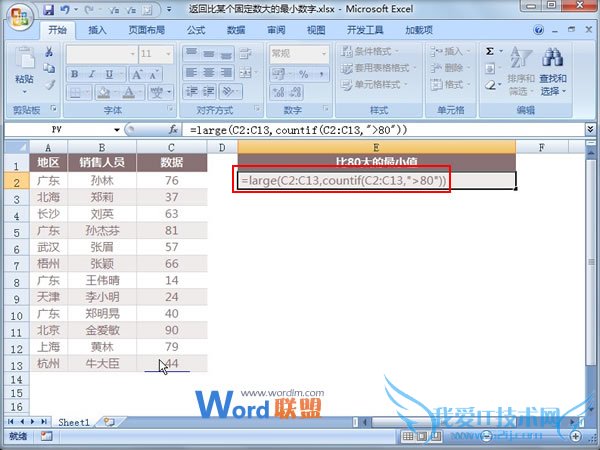Open the font name combo box
This screenshot has width=600, height=450.
coord(101,54)
